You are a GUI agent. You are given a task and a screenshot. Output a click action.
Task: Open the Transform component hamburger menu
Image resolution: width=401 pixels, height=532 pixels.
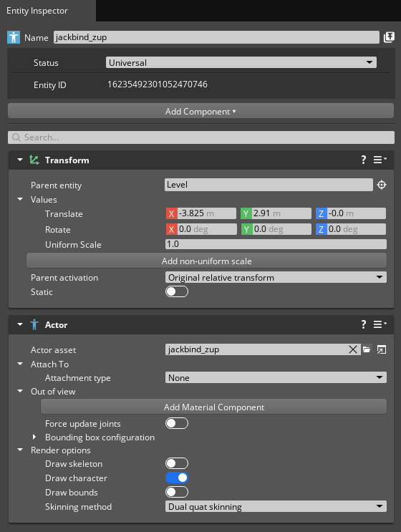coord(380,160)
